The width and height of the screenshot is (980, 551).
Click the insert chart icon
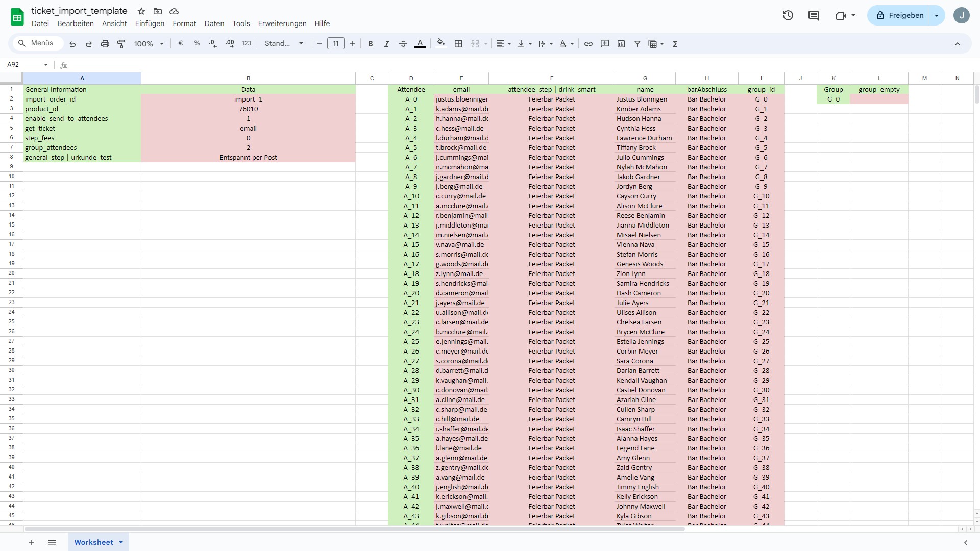point(621,44)
